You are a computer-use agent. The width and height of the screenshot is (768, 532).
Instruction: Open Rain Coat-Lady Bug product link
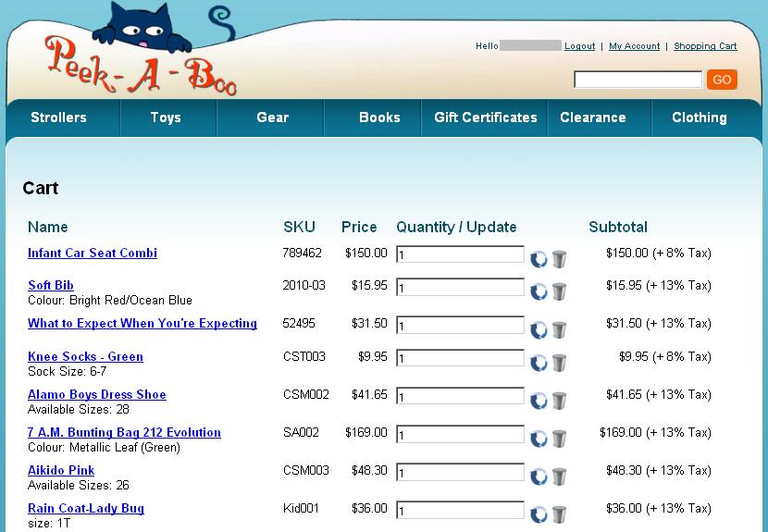click(x=86, y=509)
